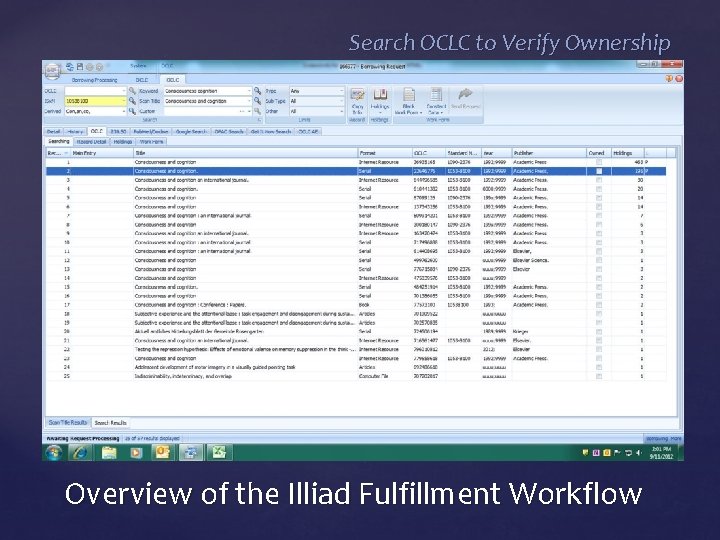Click the clock showing 2:01 PM
Viewport: 720px width, 540px height.
(x=661, y=449)
